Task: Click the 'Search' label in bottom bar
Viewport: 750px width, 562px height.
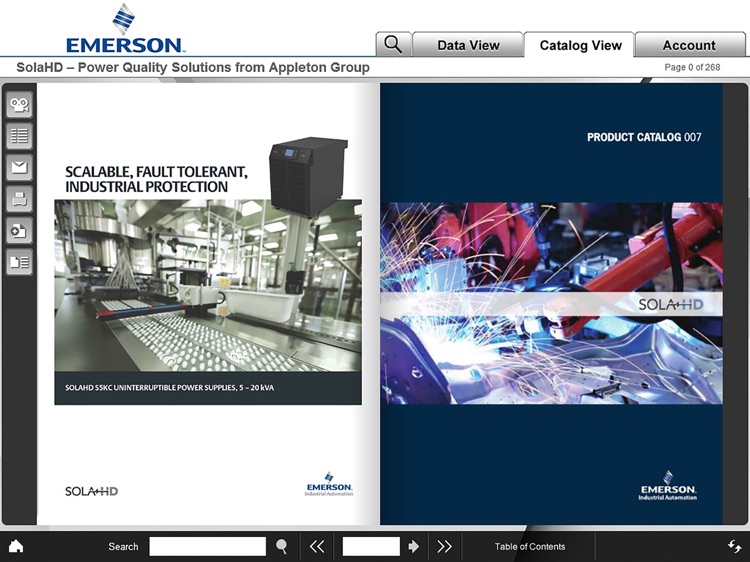Action: pos(123,546)
